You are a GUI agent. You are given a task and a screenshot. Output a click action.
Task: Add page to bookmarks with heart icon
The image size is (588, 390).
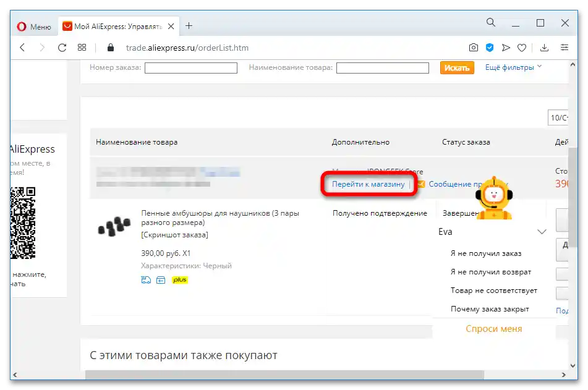coord(522,48)
